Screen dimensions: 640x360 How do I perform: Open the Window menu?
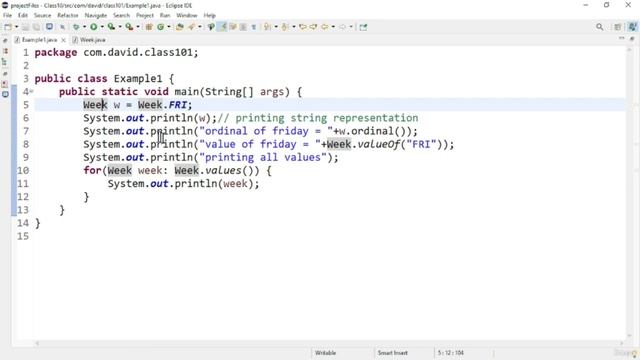click(187, 15)
